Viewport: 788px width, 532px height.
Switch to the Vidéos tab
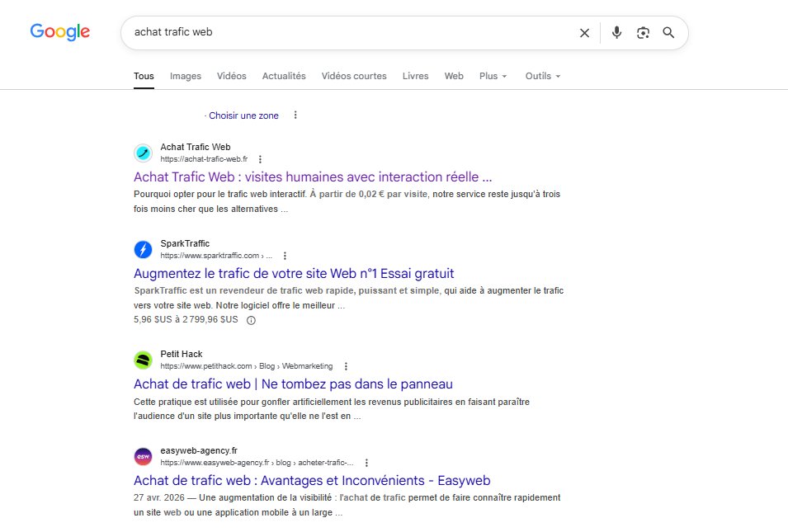pyautogui.click(x=232, y=76)
